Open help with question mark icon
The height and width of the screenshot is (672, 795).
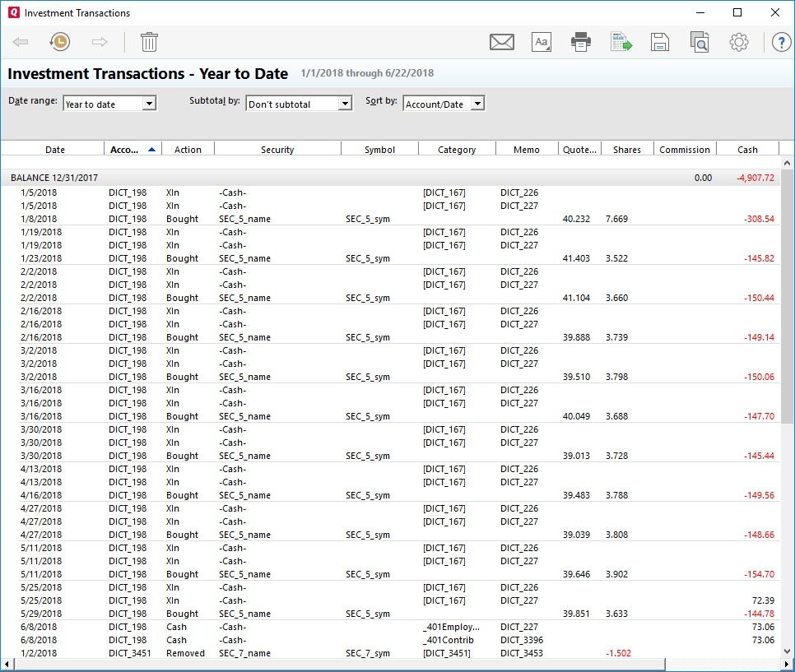(x=779, y=42)
